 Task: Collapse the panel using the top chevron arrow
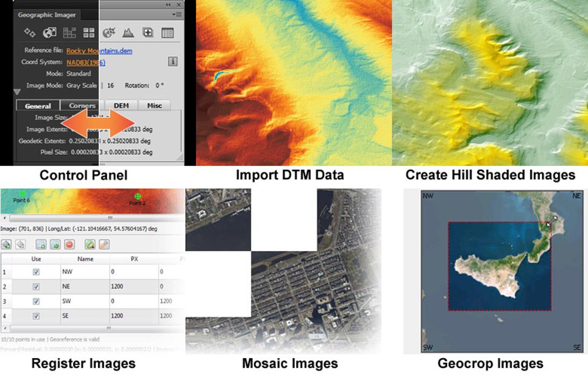(x=167, y=5)
